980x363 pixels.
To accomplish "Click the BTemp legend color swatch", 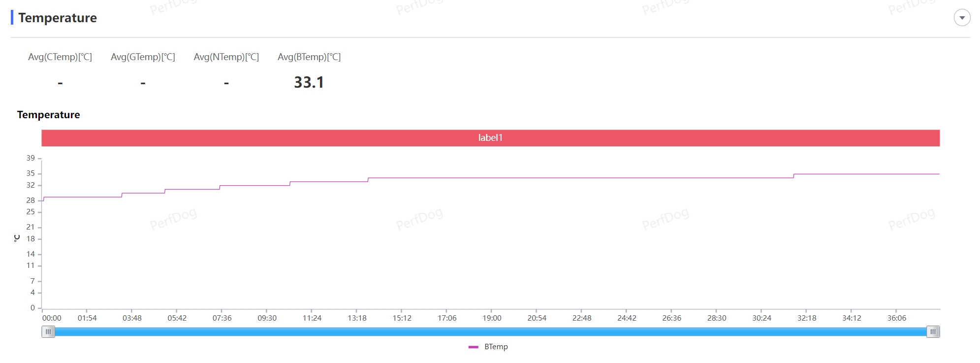I will [x=474, y=347].
